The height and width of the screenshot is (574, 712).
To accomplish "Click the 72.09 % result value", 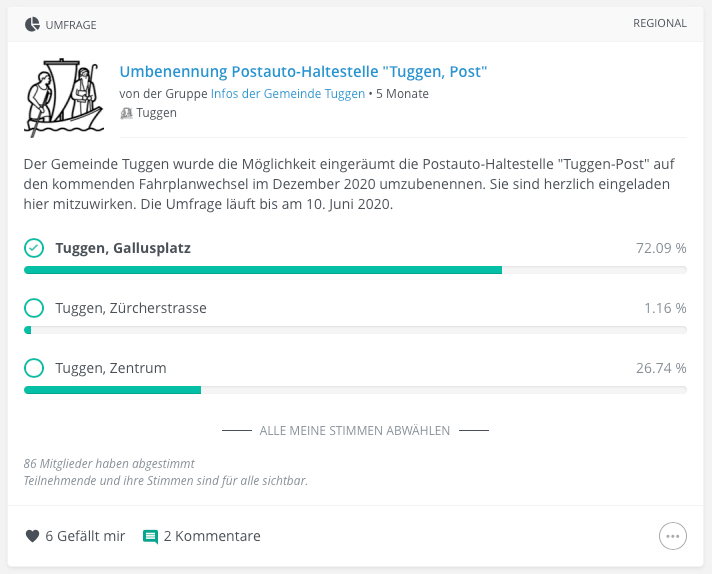I will (x=661, y=248).
